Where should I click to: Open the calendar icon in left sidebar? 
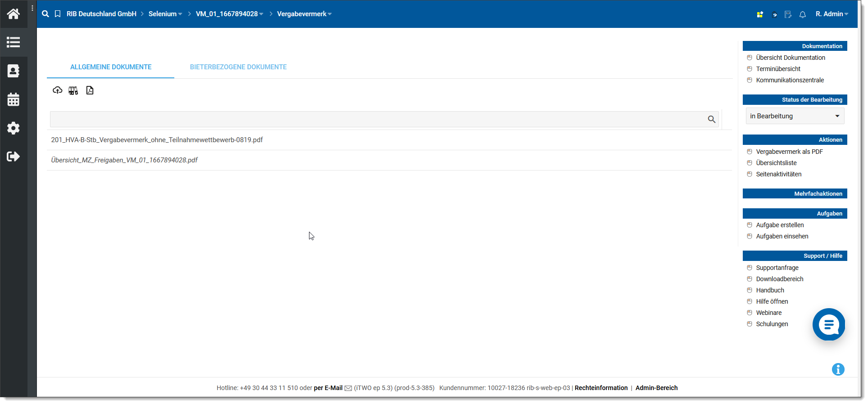point(14,99)
